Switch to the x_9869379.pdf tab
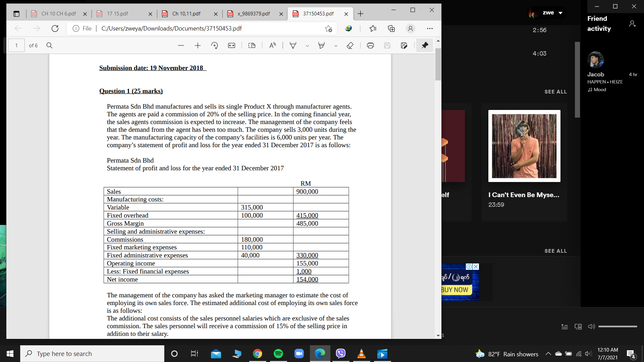The width and height of the screenshot is (644, 362). tap(253, 14)
